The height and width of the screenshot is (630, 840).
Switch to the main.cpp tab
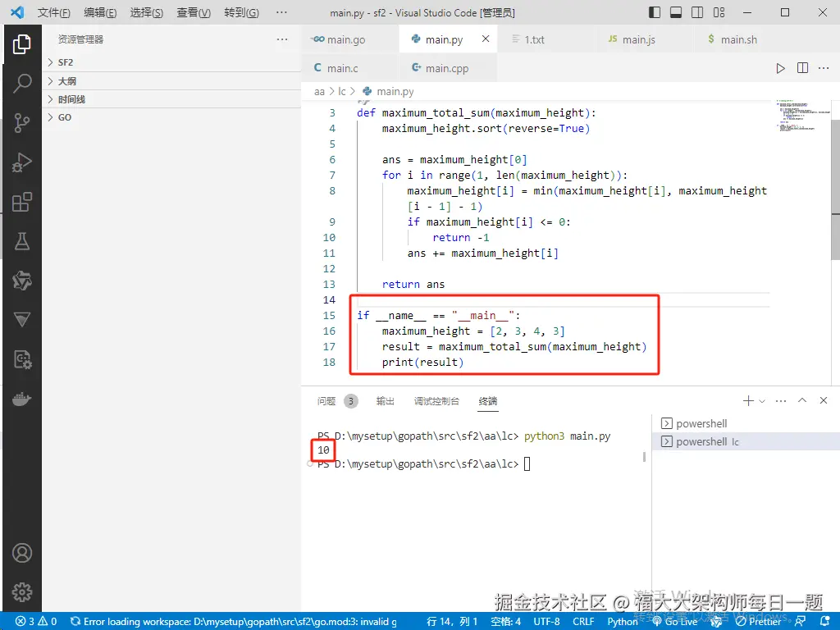448,68
